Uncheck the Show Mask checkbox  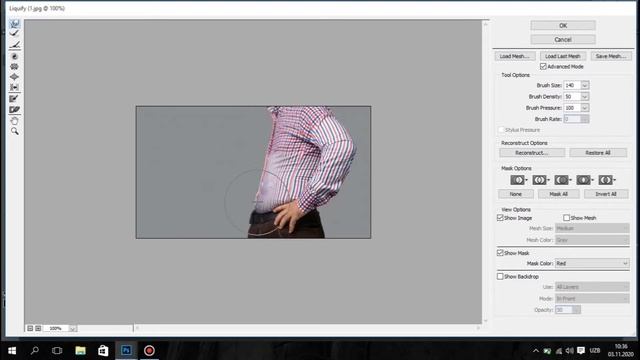(x=500, y=253)
